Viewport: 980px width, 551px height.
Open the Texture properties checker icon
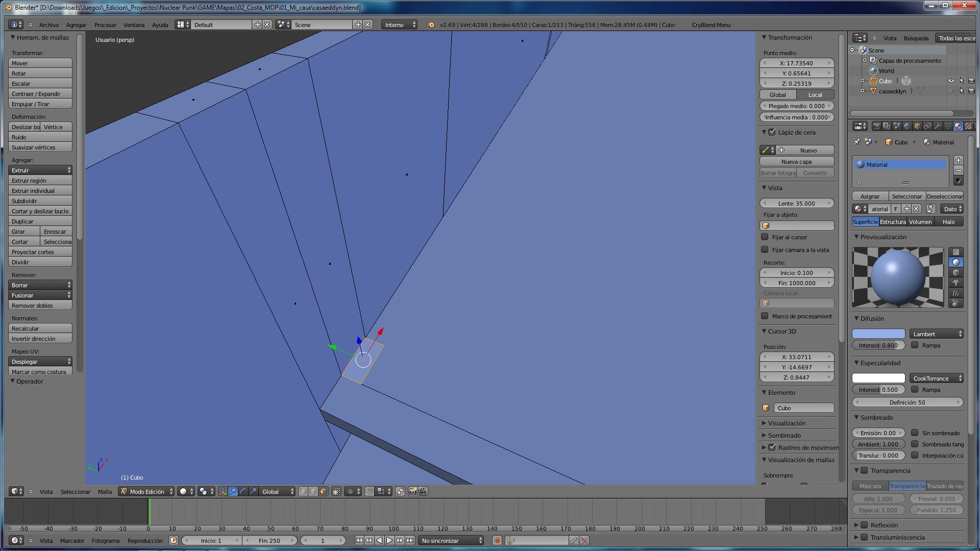(x=968, y=126)
